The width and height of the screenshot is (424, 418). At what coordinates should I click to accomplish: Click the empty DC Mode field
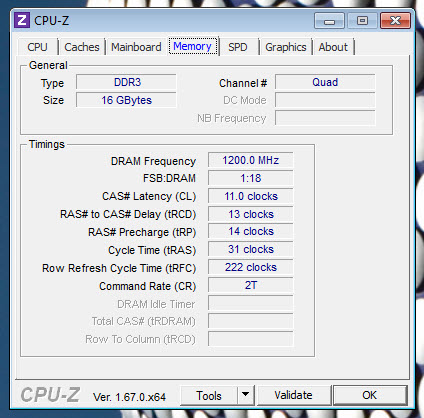tap(325, 100)
